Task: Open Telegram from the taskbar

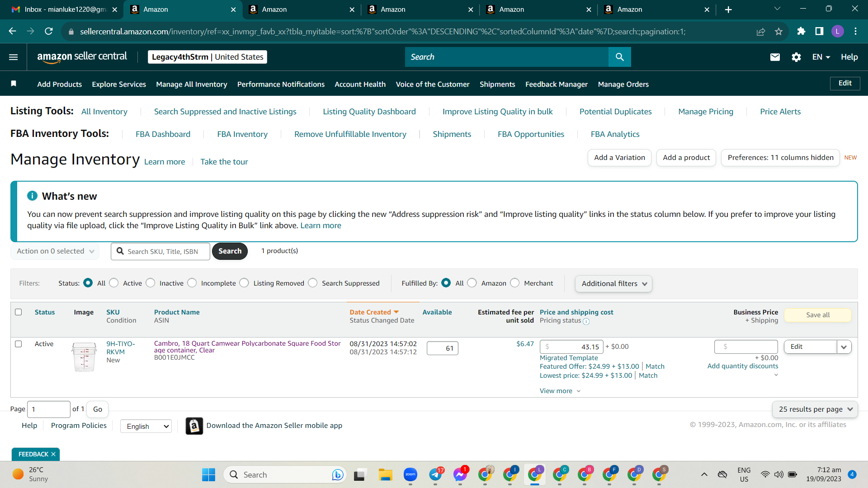Action: pyautogui.click(x=435, y=474)
